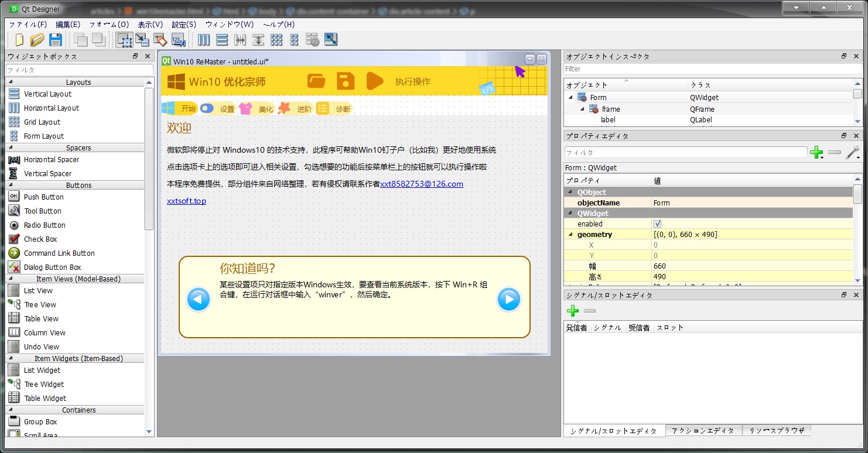
Task: Add a connection in the Signal/Slot editor
Action: click(x=573, y=311)
